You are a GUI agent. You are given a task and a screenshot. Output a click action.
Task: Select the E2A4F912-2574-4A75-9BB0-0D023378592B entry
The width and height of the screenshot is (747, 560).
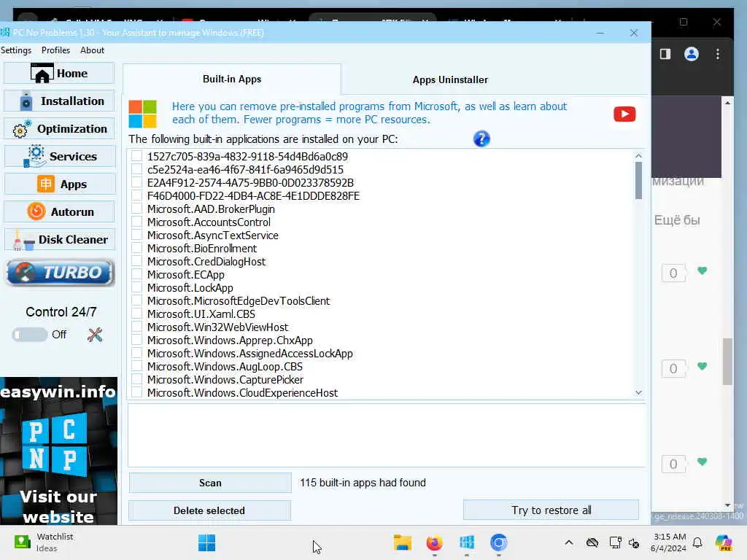(x=251, y=183)
